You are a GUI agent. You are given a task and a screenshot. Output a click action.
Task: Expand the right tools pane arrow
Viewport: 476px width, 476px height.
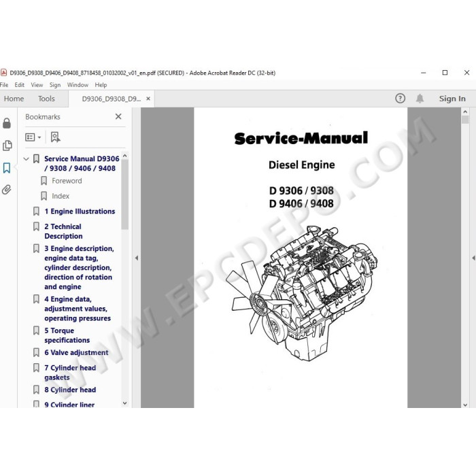pyautogui.click(x=473, y=258)
